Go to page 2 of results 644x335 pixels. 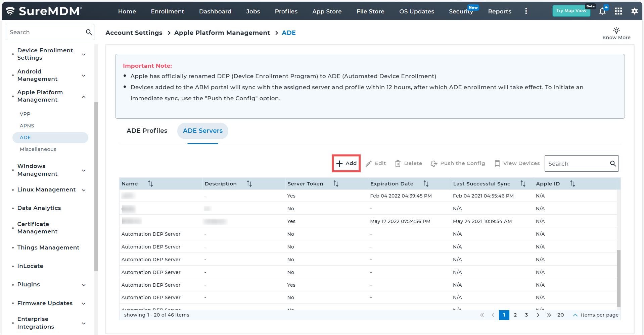515,315
